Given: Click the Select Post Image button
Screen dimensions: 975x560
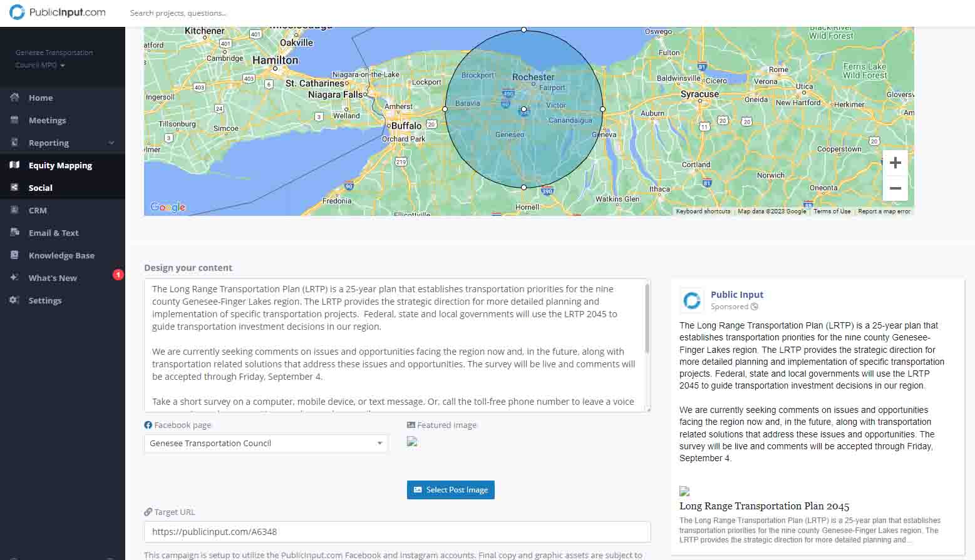Looking at the screenshot, I should pos(450,490).
